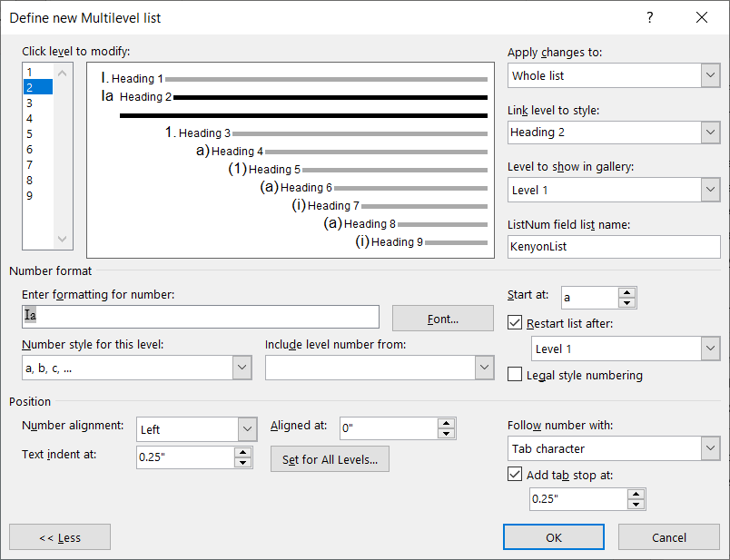Increase the Start at value

627,293
